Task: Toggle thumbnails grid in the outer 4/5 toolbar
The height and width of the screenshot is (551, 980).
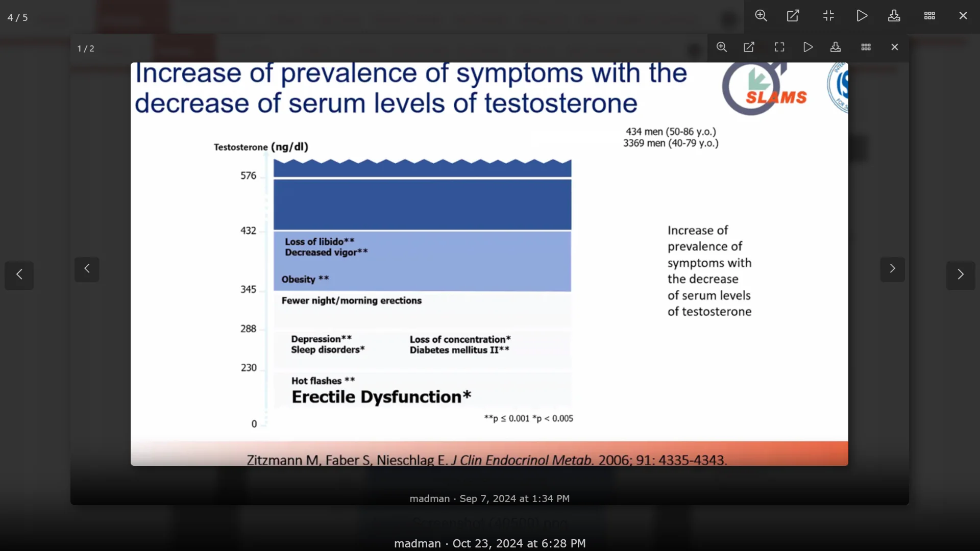Action: (x=929, y=16)
